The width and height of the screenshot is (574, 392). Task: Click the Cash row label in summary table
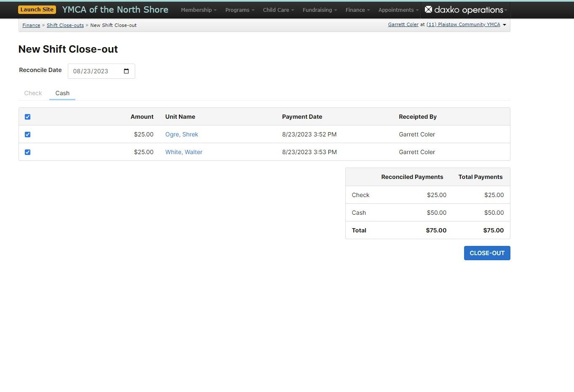359,213
